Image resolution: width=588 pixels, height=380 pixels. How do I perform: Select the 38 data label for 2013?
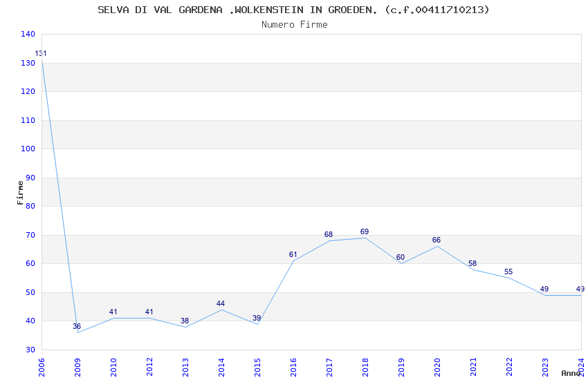(x=185, y=321)
